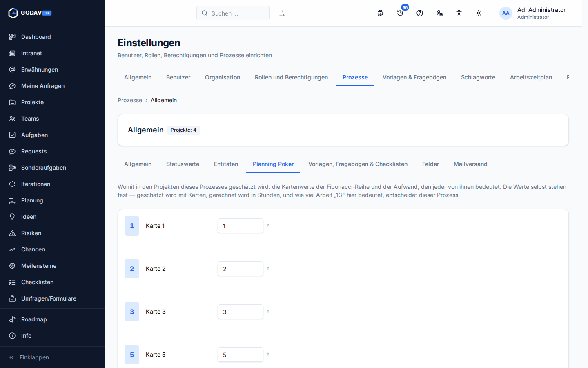Click the Karte 3 hours input
The height and width of the screenshot is (368, 588).
pos(241,312)
